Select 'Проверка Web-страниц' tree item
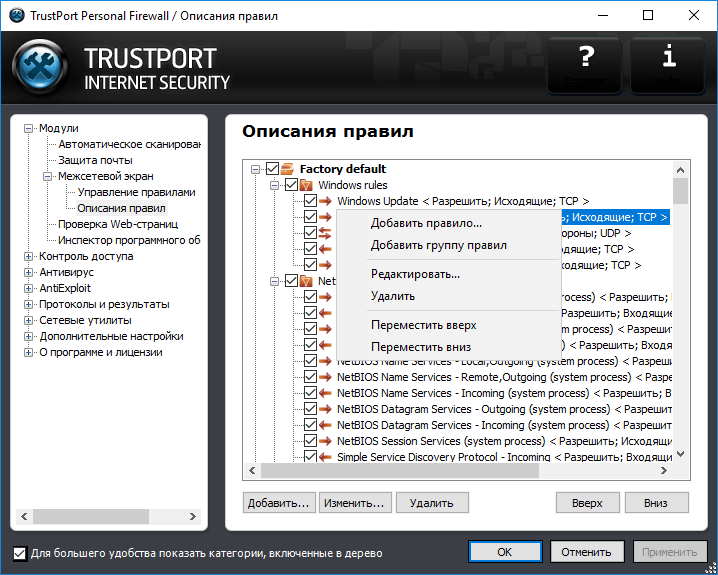Image resolution: width=718 pixels, height=575 pixels. tap(118, 224)
